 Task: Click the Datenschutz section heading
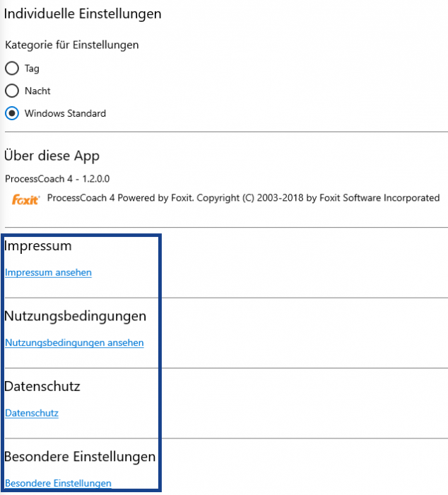42,387
